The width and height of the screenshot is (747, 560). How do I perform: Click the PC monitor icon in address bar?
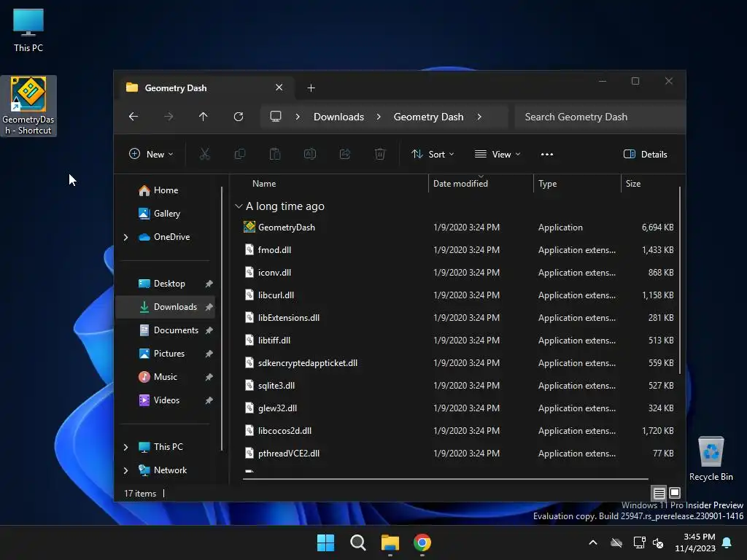coord(275,117)
